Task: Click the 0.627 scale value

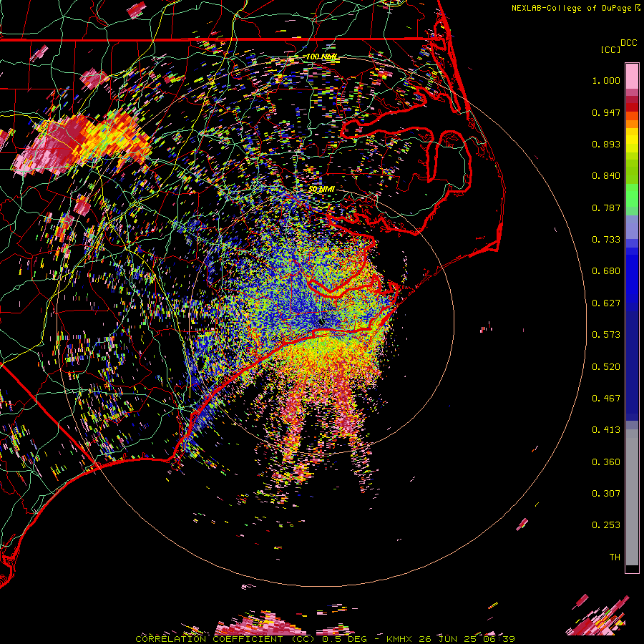Action: (x=606, y=303)
